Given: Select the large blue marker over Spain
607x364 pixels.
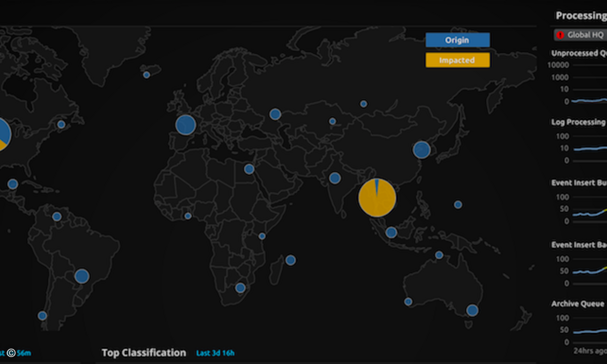Looking at the screenshot, I should (x=186, y=125).
